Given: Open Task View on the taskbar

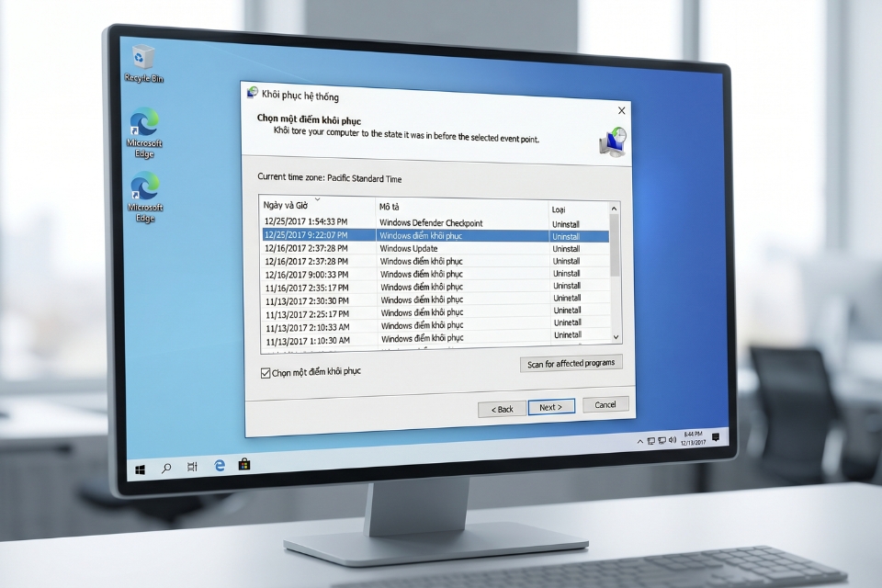Looking at the screenshot, I should pyautogui.click(x=190, y=468).
